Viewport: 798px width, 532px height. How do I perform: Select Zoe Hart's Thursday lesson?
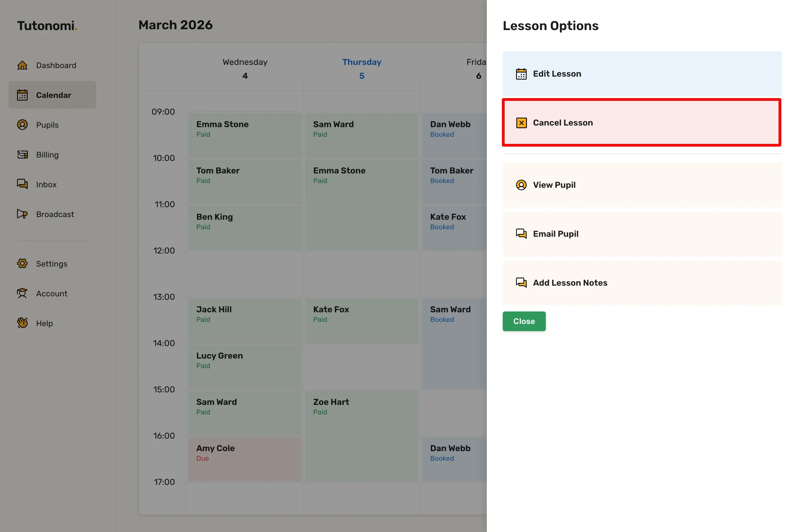pyautogui.click(x=362, y=436)
